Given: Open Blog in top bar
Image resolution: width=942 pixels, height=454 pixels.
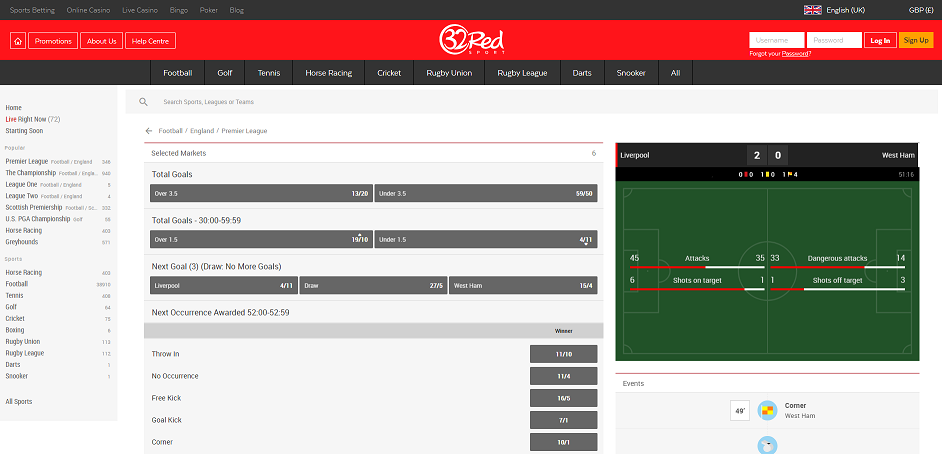Looking at the screenshot, I should 237,10.
